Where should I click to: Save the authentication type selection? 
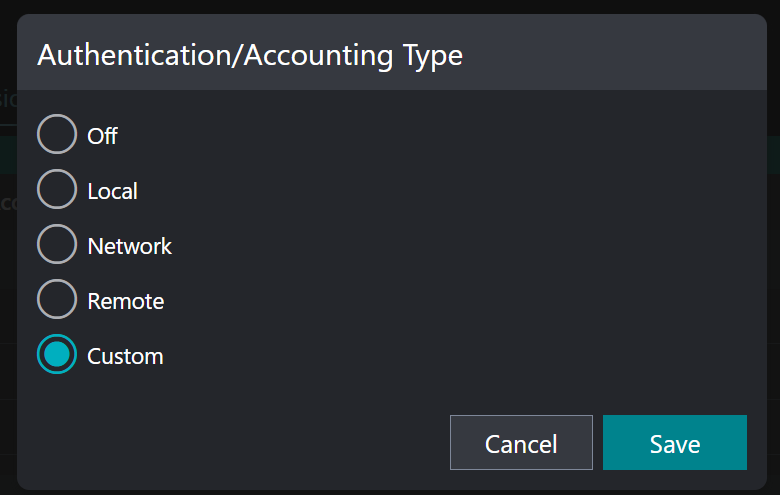(x=674, y=443)
